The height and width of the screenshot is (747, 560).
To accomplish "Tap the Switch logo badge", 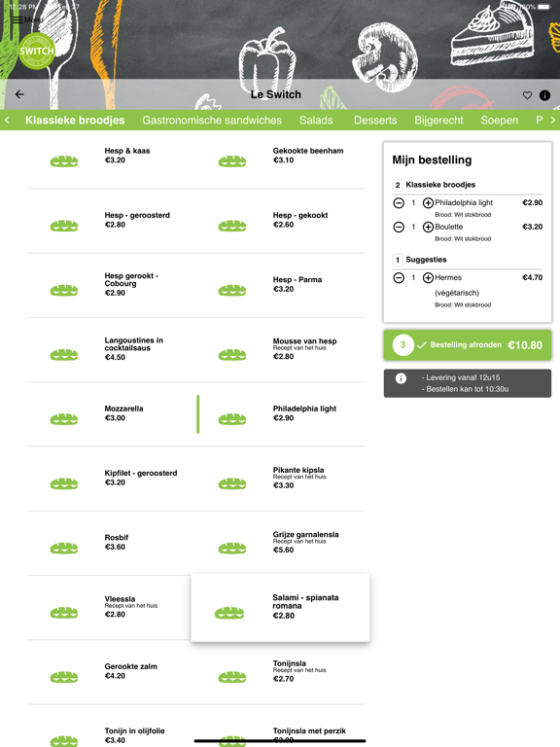I will click(37, 51).
